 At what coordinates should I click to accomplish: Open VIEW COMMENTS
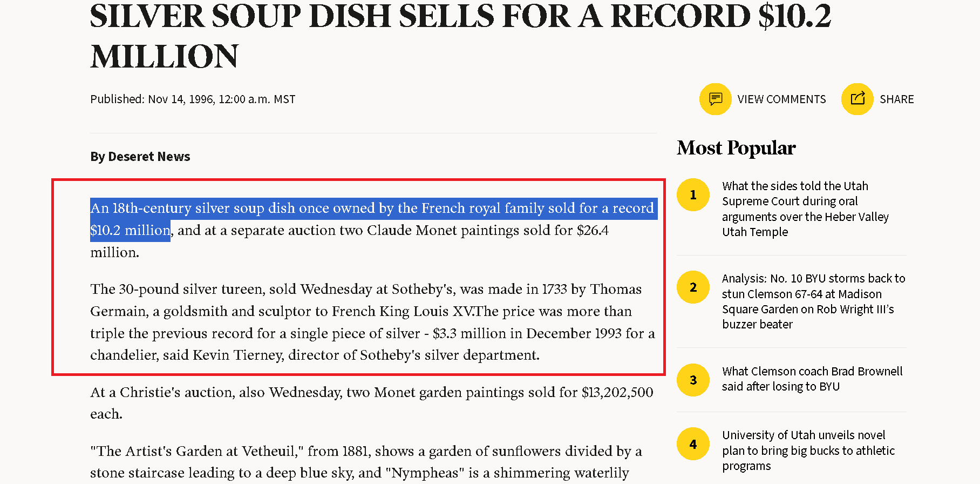click(781, 99)
